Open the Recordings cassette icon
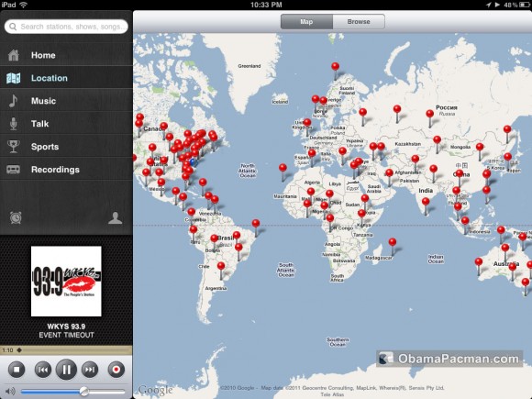 13,170
